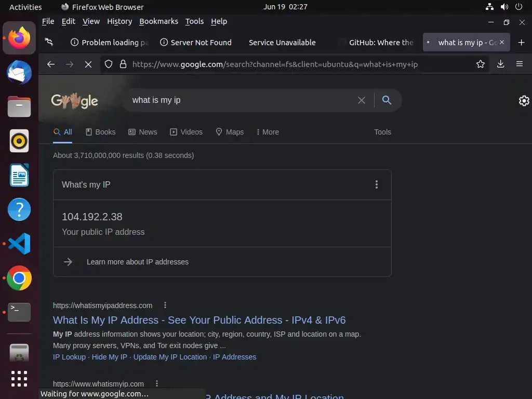Expand the More search filters menu
The image size is (532, 399).
(x=268, y=132)
